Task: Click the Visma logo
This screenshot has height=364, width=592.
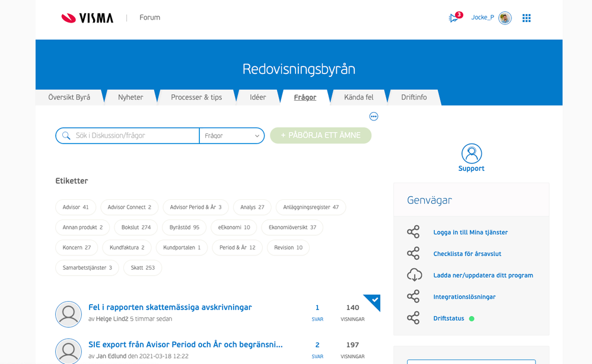Action: (x=87, y=18)
